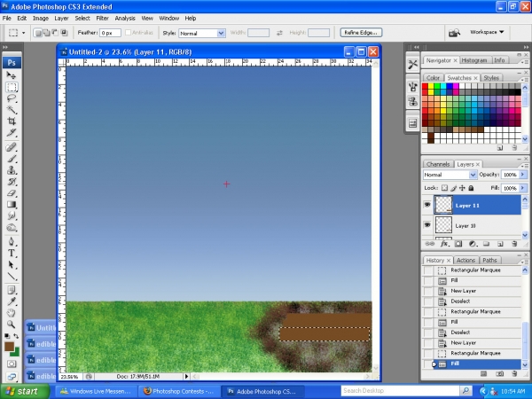The image size is (532, 399).
Task: Open the Filter menu
Action: point(102,19)
